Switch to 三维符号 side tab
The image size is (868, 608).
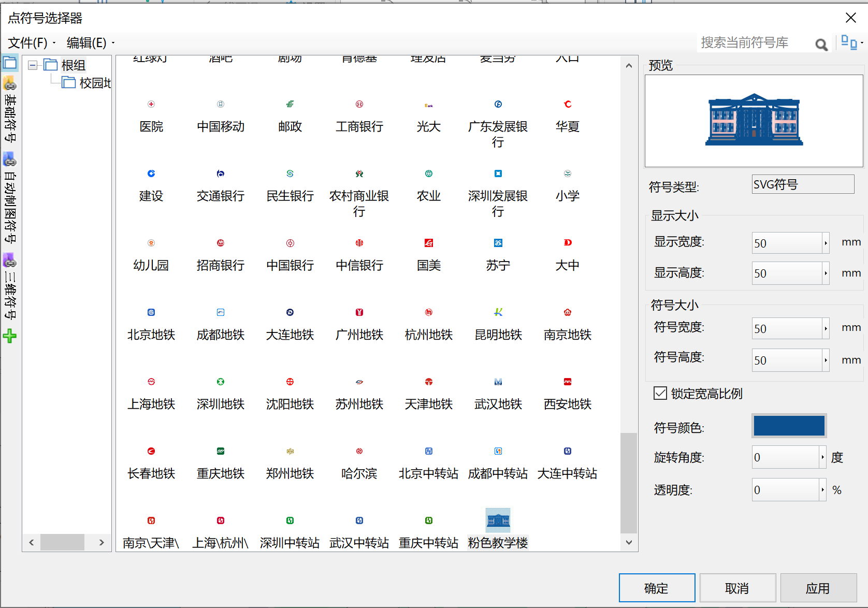(10, 286)
